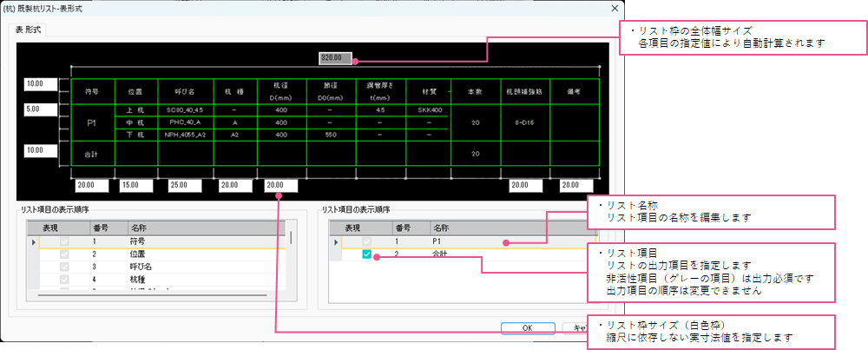Screen dimensions: 868x350
Task: Toggle the checkbox for the 合計 row
Action: 366,254
